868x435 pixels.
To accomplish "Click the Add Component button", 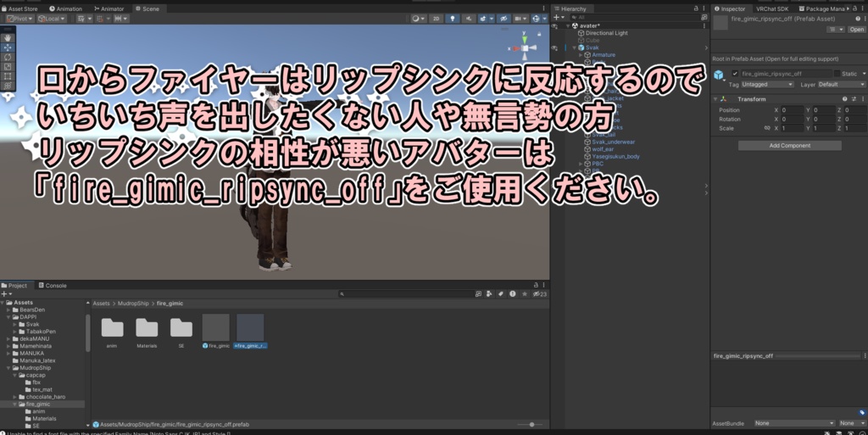I will click(789, 146).
